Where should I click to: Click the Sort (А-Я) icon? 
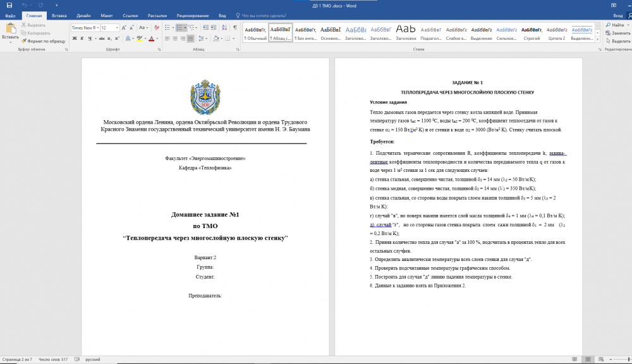click(224, 28)
